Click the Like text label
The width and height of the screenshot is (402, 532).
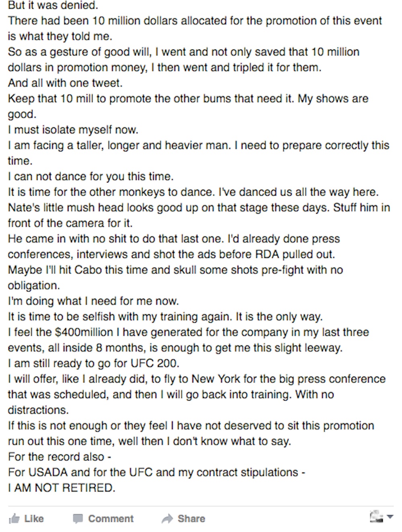[34, 519]
